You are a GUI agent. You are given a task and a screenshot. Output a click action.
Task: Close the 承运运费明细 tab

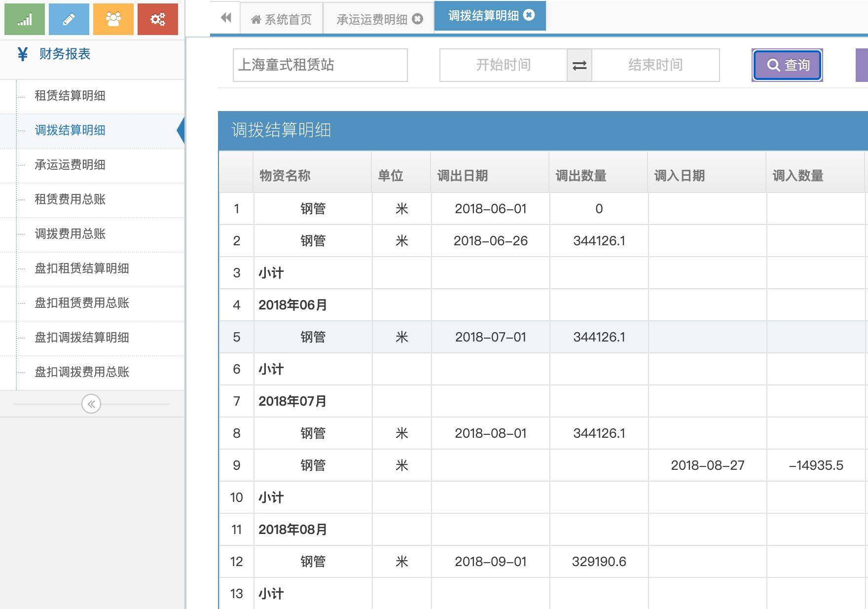pos(418,19)
